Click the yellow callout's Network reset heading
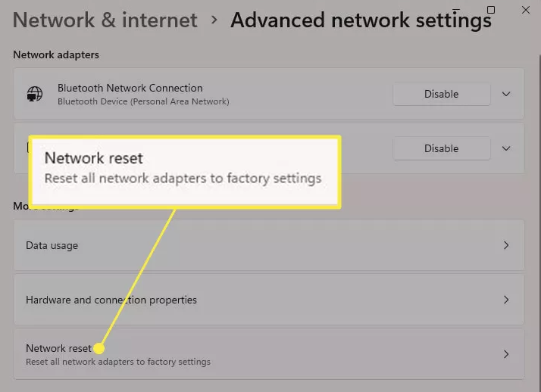The height and width of the screenshot is (392, 541). coord(94,157)
